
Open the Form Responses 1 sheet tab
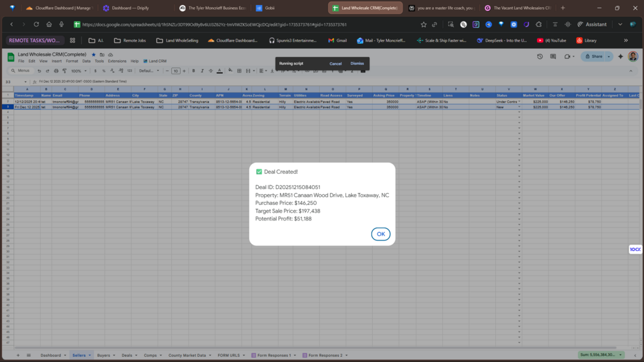click(274, 356)
